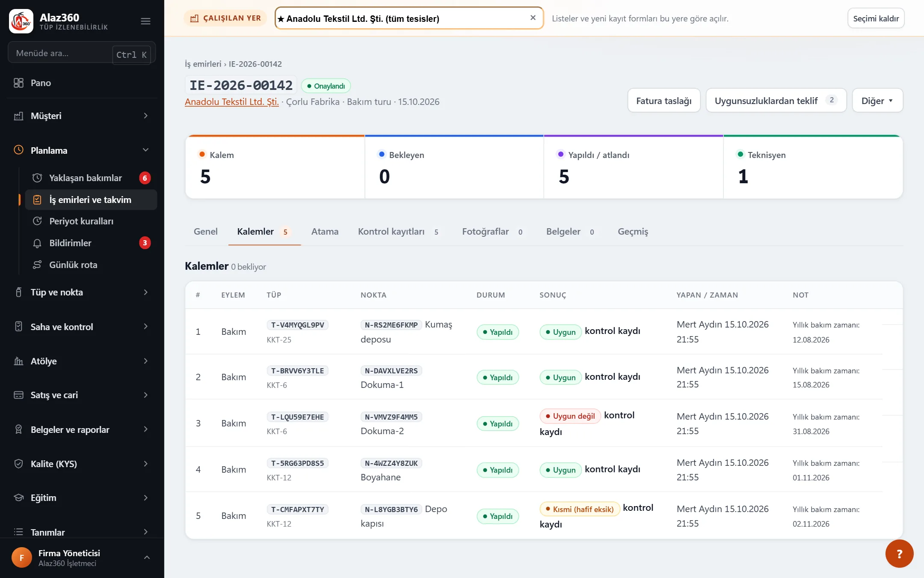Click the Bildirimler bell icon
Image resolution: width=924 pixels, height=578 pixels.
pos(37,243)
